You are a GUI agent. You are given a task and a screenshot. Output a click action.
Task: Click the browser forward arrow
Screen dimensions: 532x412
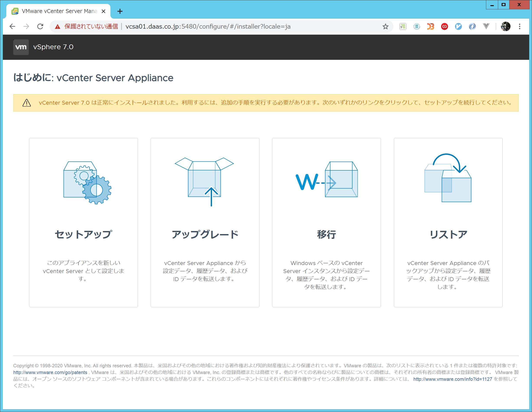(x=26, y=26)
